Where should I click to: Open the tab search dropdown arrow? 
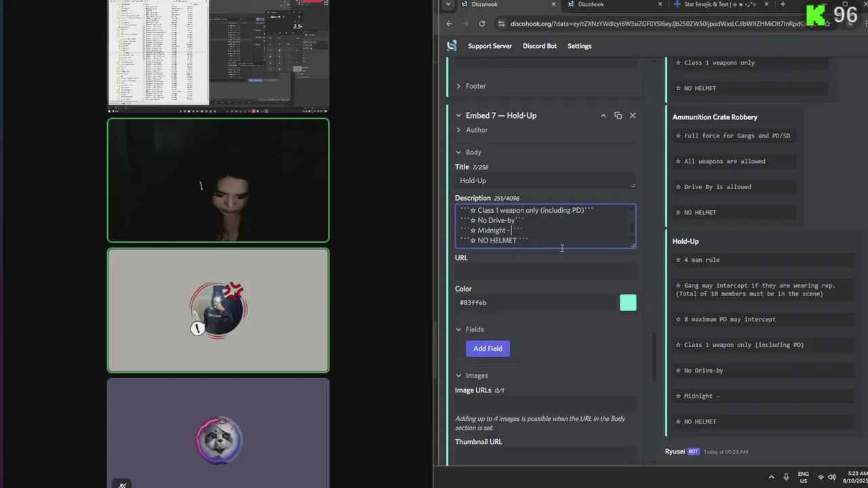tap(447, 4)
